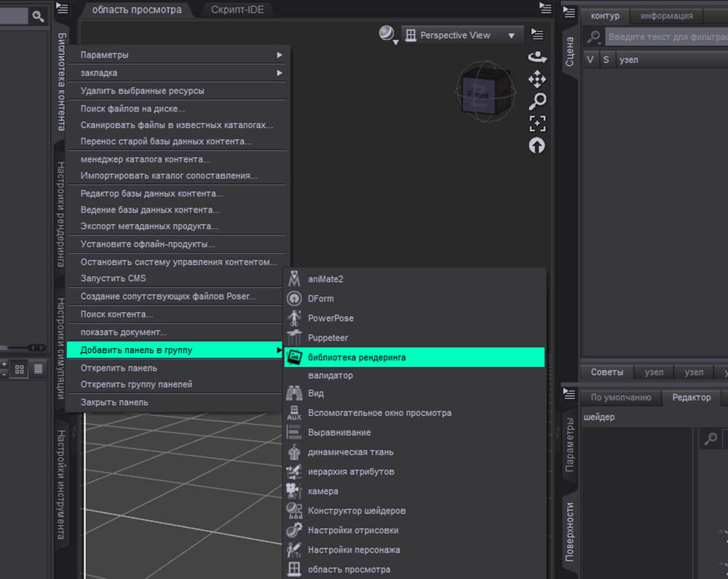The height and width of the screenshot is (579, 728).
Task: Open the Perspective View camera dropdown
Action: click(462, 35)
